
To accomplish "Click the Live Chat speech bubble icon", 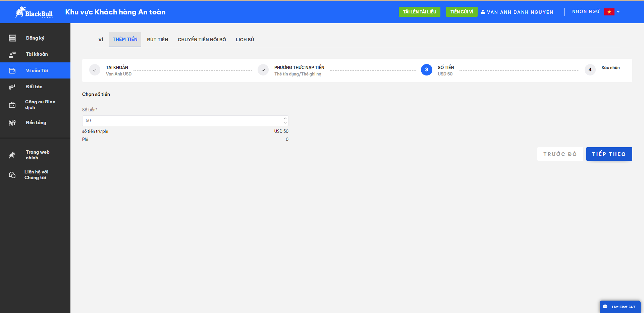I will [605, 307].
